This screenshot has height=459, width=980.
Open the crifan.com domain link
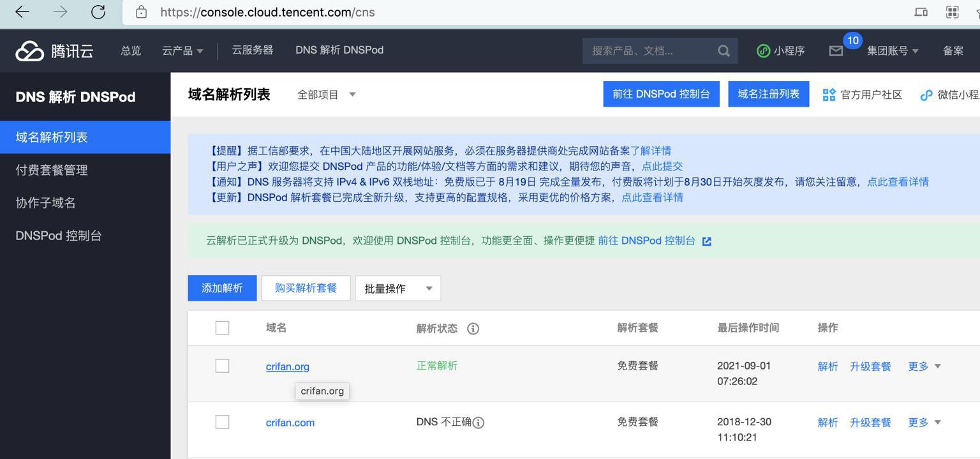[x=290, y=423]
